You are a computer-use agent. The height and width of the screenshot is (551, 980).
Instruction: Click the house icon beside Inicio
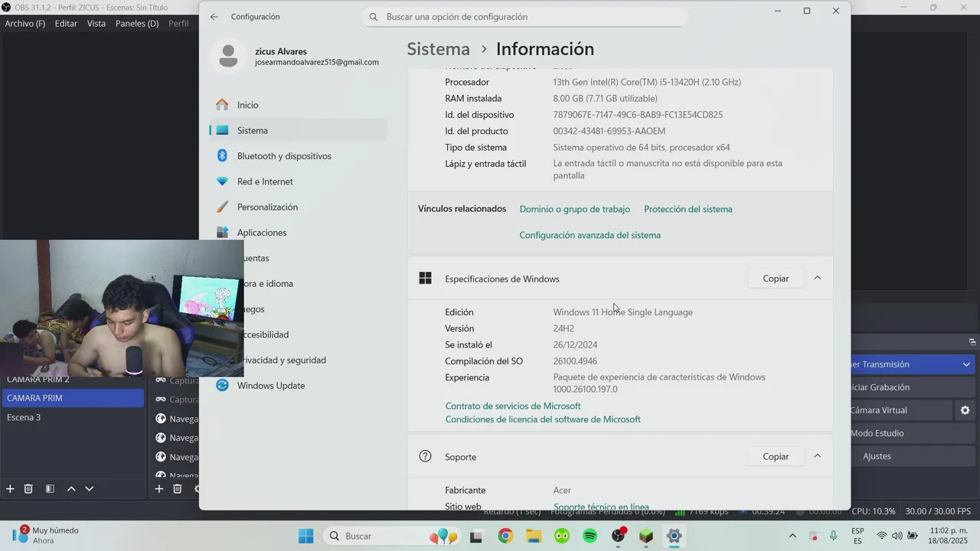point(222,105)
